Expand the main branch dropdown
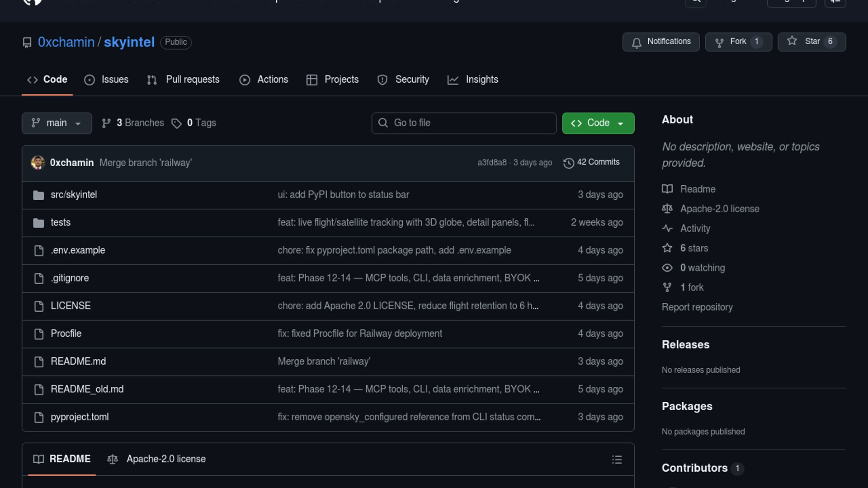The height and width of the screenshot is (488, 868). (x=57, y=123)
